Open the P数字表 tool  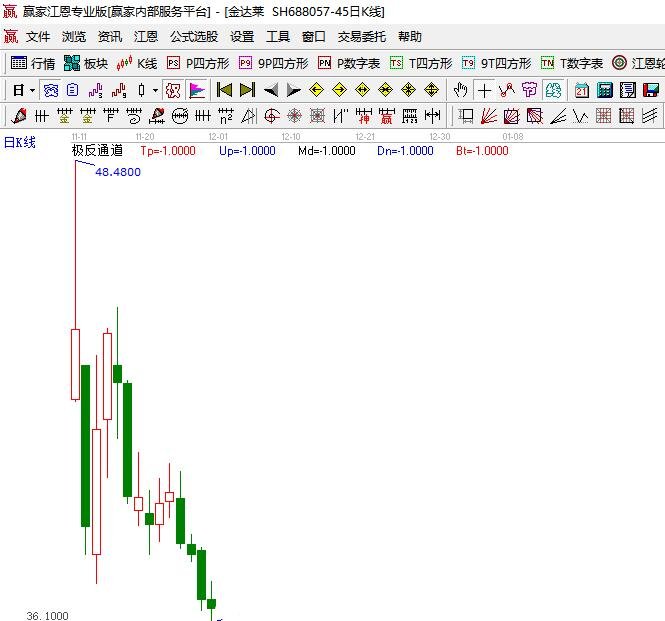(x=349, y=63)
